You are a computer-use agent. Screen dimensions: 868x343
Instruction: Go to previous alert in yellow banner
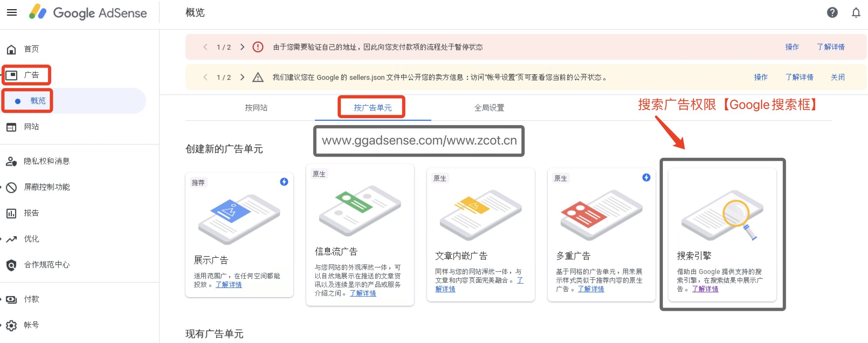click(x=205, y=77)
